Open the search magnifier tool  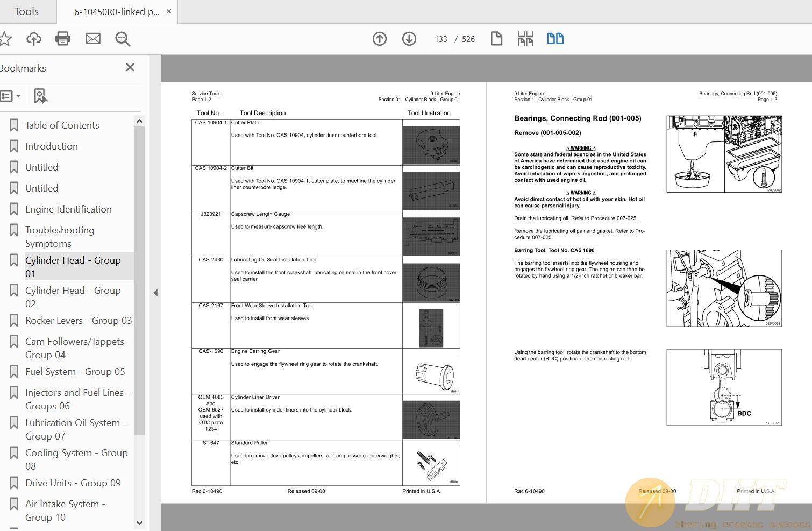(x=123, y=39)
